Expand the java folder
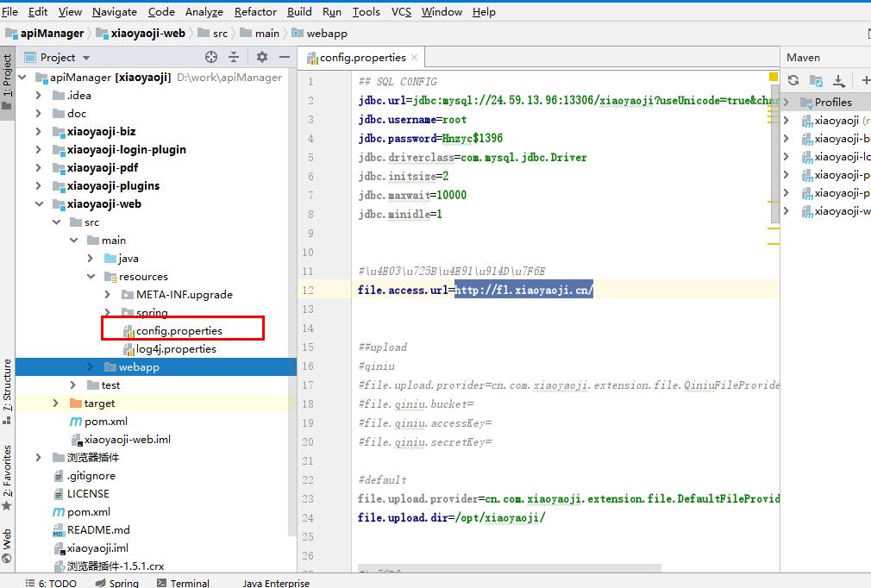The image size is (871, 588). 91,258
